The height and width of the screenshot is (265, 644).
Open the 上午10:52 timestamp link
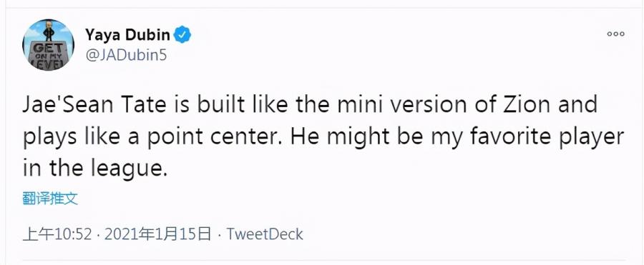pos(57,234)
